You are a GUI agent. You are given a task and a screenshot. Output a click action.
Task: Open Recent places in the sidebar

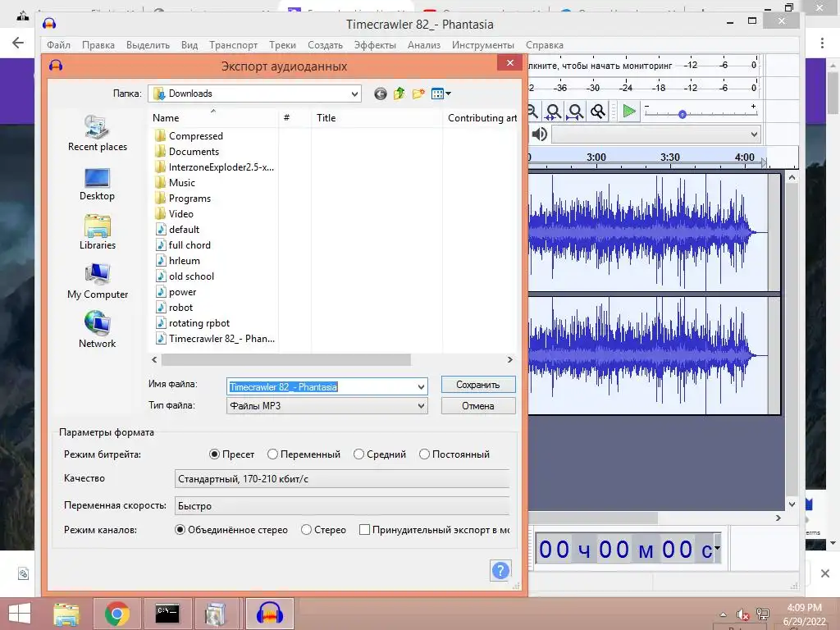click(98, 134)
